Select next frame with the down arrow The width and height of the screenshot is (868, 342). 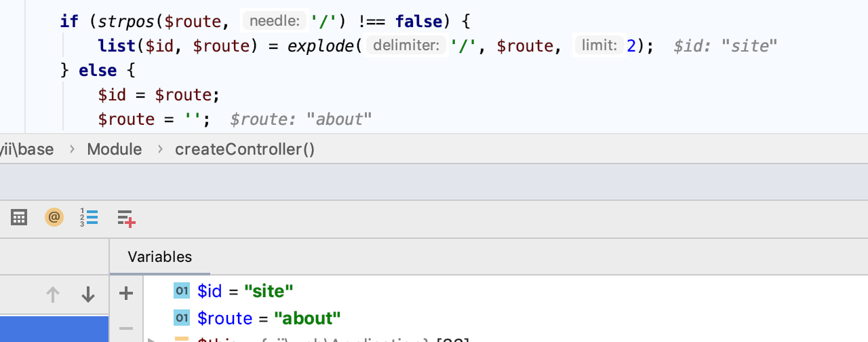tap(88, 294)
